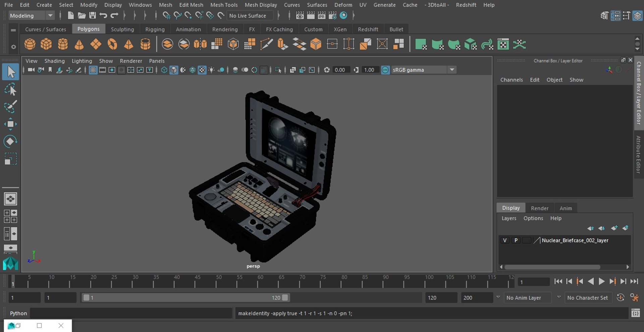644x332 pixels.
Task: Create a polygon cylinder from the shelf
Action: coord(63,44)
